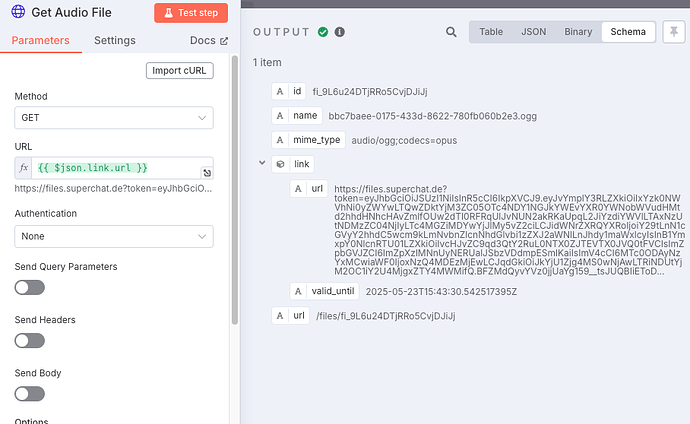690x424 pixels.
Task: Select the valid_until schema field pill
Action: 325,291
